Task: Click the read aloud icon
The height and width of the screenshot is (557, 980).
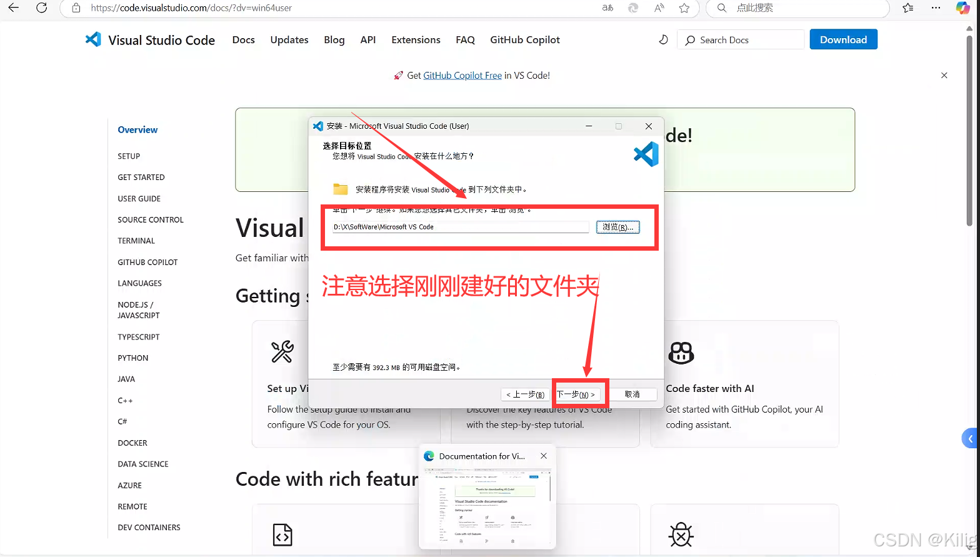Action: coord(659,8)
